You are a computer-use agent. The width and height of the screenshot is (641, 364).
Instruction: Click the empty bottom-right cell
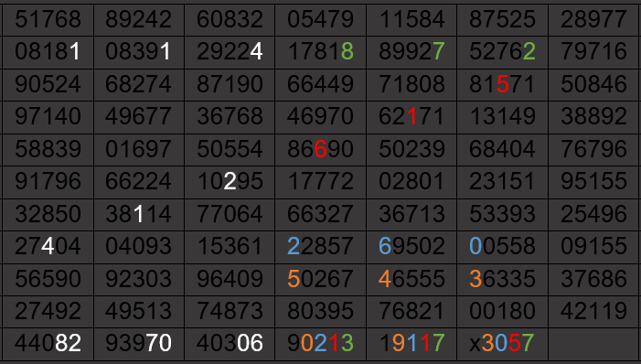coord(593,344)
